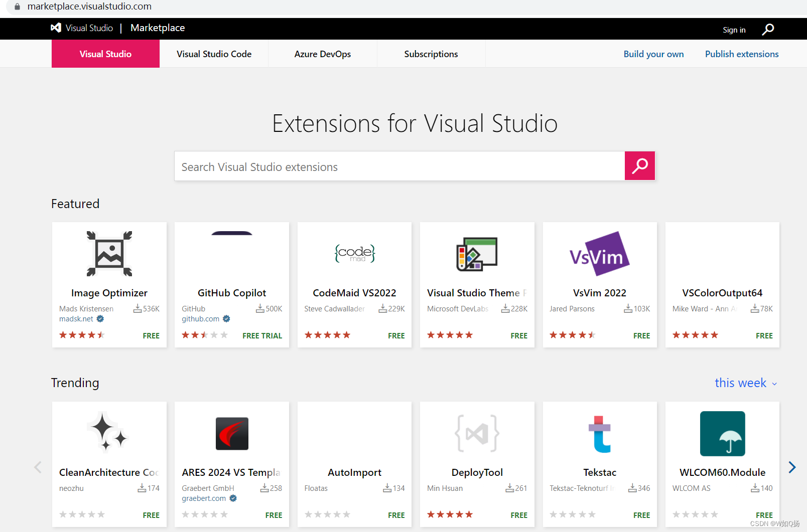Select the Visual Studio tab
The height and width of the screenshot is (532, 807).
tap(105, 54)
